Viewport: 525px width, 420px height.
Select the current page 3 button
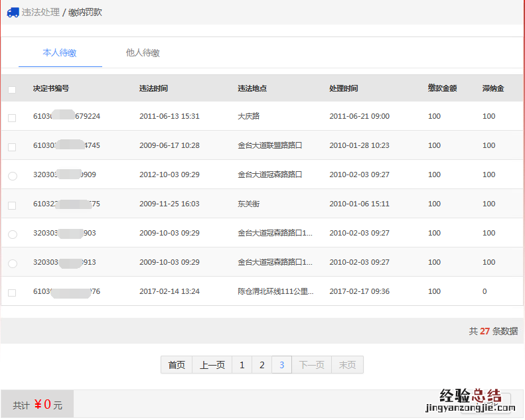(x=282, y=365)
